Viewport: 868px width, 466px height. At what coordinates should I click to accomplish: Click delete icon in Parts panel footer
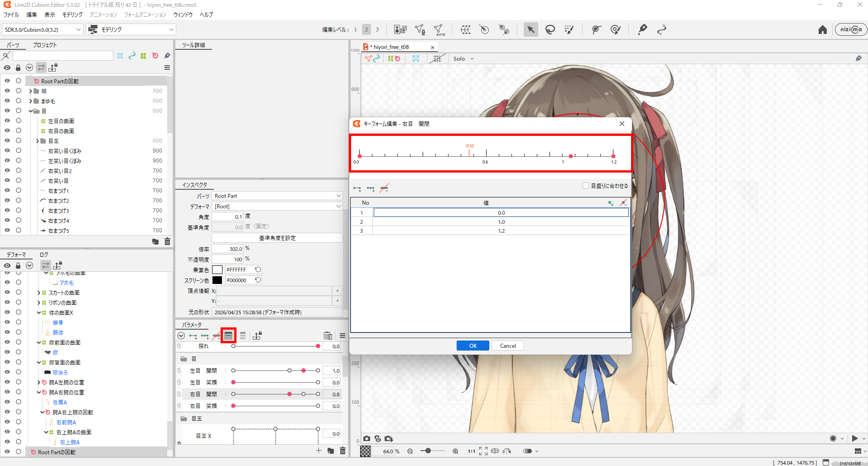click(x=167, y=241)
